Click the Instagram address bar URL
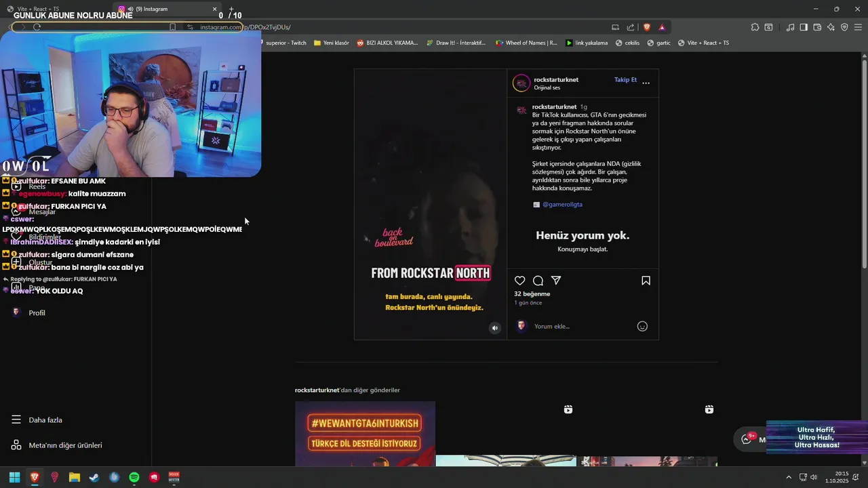 [x=245, y=27]
